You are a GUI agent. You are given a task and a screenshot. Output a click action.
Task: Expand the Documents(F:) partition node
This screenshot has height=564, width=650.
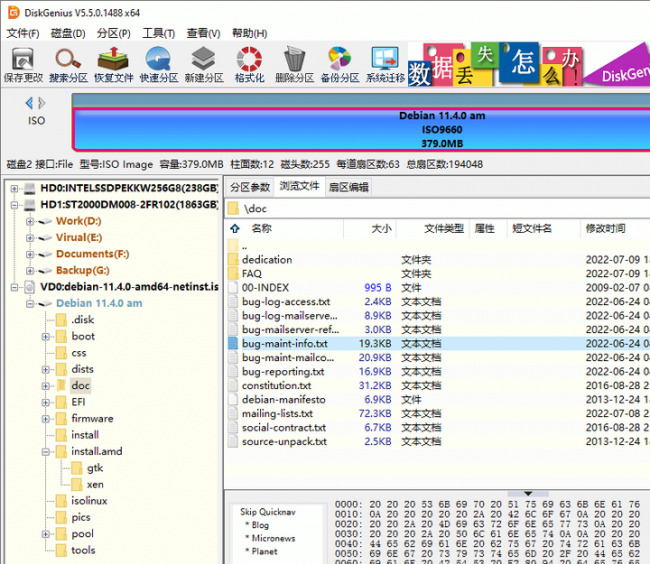coord(29,254)
